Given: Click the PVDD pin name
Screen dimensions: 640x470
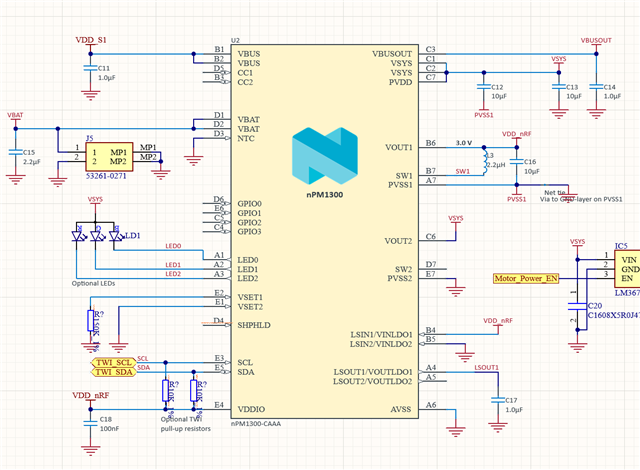Looking at the screenshot, I should tap(400, 82).
